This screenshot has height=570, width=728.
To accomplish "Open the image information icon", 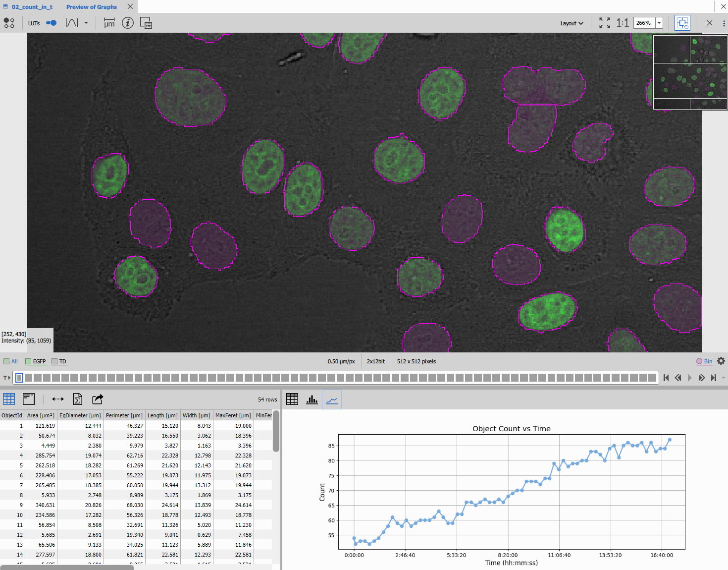I will [x=128, y=23].
